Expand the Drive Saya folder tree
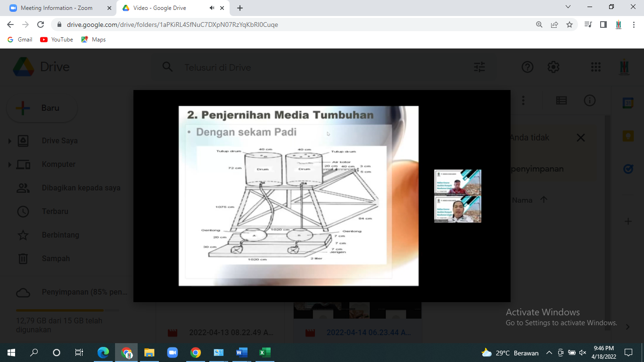This screenshot has height=362, width=644. point(9,140)
